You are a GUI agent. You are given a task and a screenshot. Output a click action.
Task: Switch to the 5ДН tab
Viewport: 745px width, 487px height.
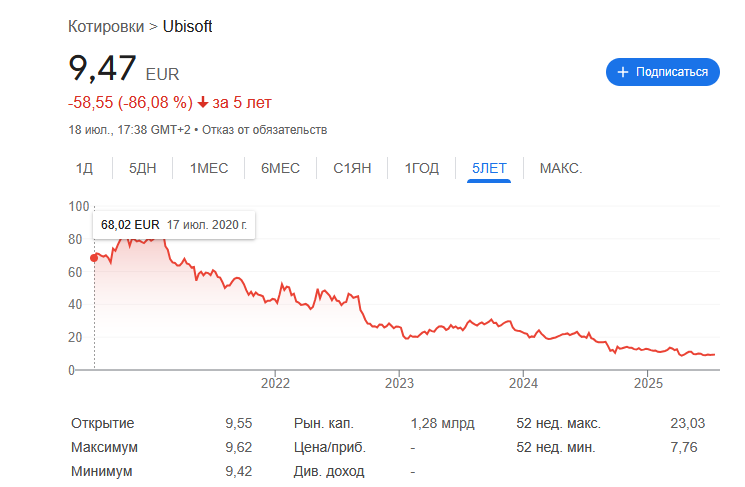pyautogui.click(x=143, y=168)
